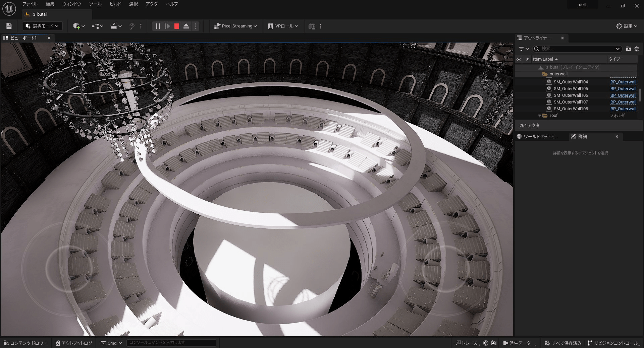The height and width of the screenshot is (348, 644).
Task: Open the ビルド menu
Action: 115,4
